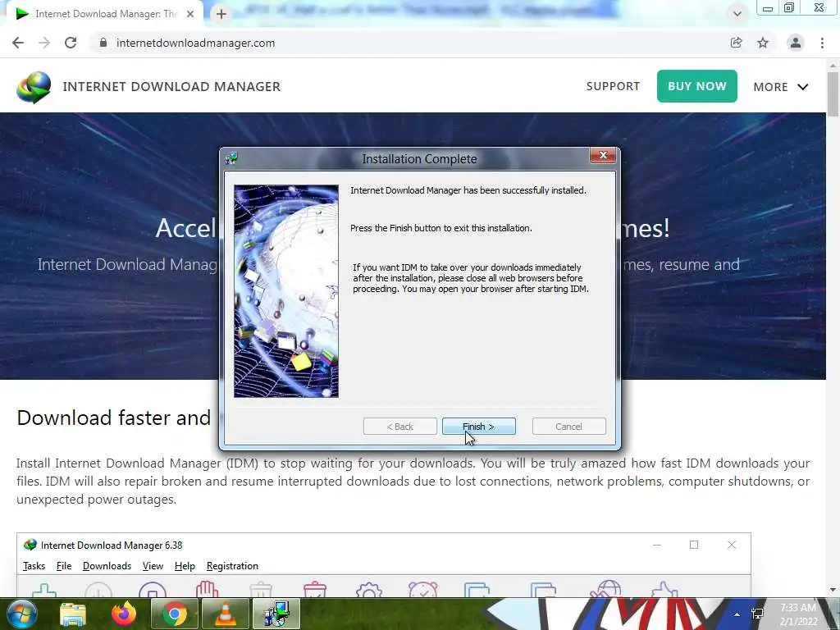The image size is (840, 630).
Task: Click 'Internet Download Manager has been successfully installed' text
Action: tap(468, 190)
